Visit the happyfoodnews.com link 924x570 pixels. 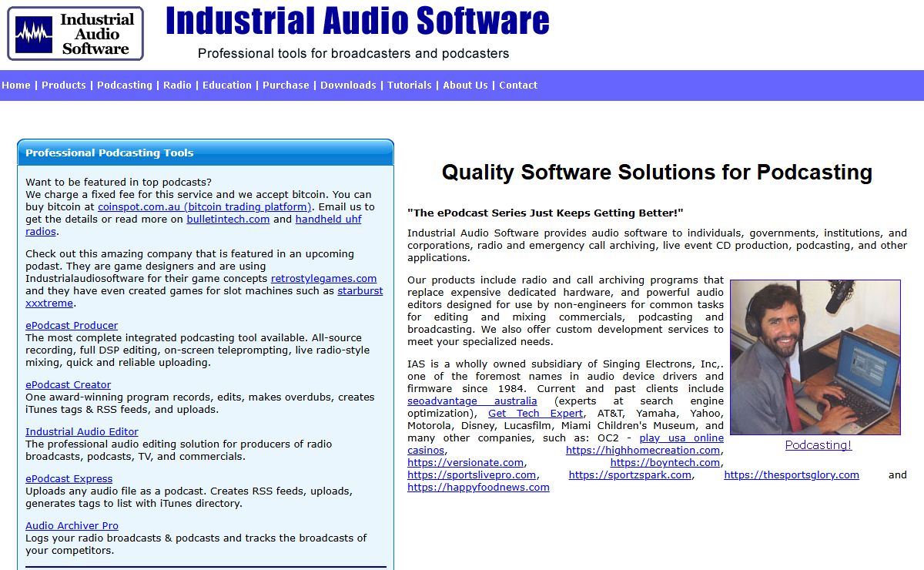(x=478, y=487)
